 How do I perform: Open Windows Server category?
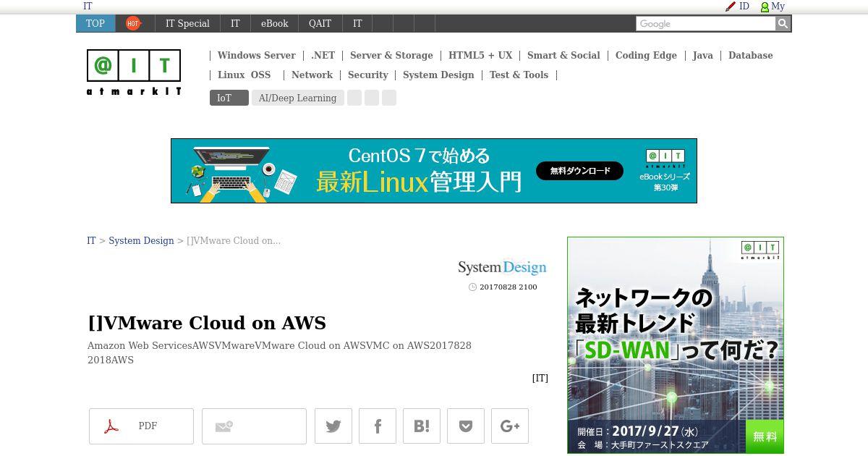[256, 55]
